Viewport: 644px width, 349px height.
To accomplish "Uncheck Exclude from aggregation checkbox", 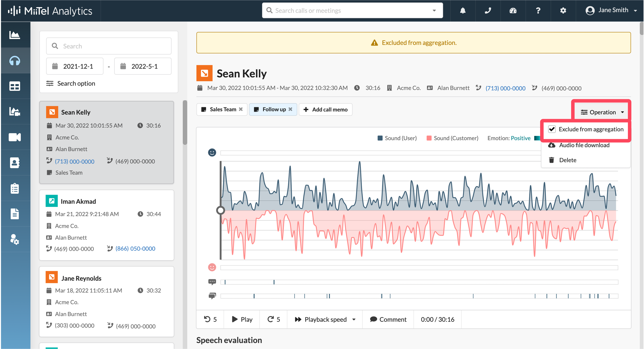I will (552, 129).
